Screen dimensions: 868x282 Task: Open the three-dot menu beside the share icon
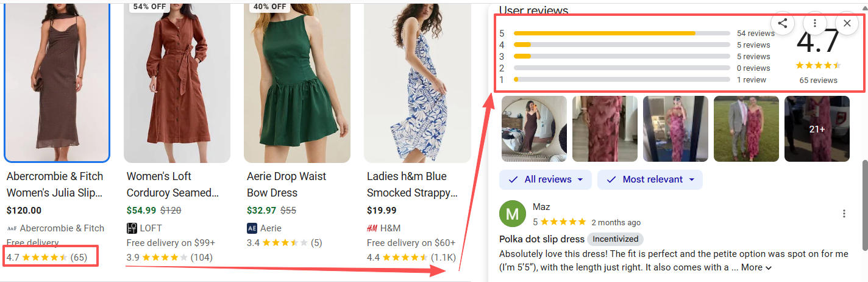[x=815, y=23]
